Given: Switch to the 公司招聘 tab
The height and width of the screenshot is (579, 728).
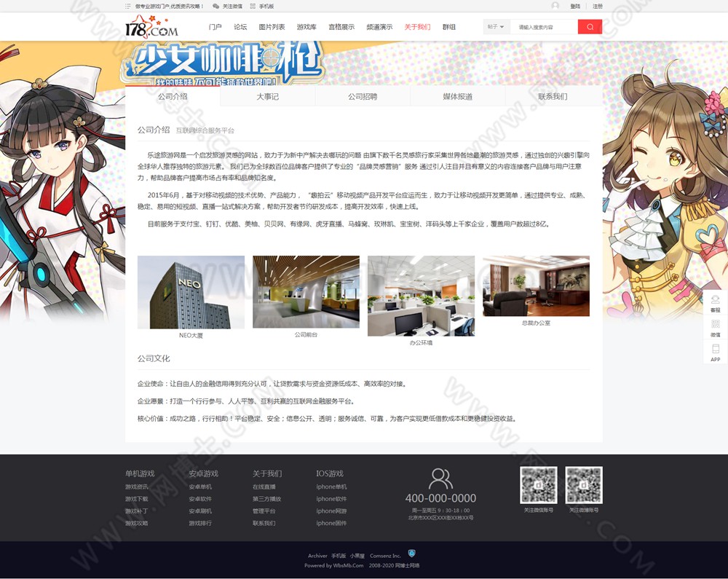Looking at the screenshot, I should [x=363, y=97].
